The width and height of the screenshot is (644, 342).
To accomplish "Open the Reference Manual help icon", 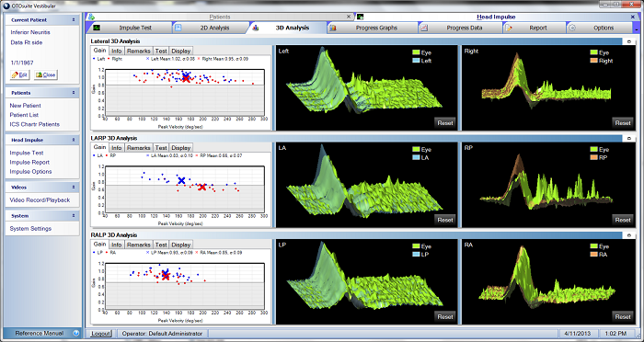I will tap(76, 334).
